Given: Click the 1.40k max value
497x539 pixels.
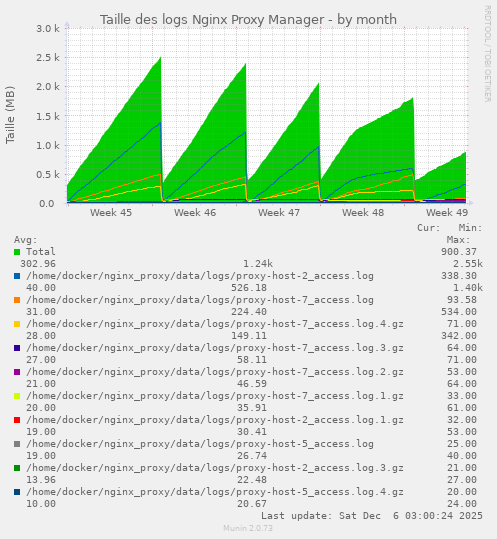Looking at the screenshot, I should coord(468,288).
